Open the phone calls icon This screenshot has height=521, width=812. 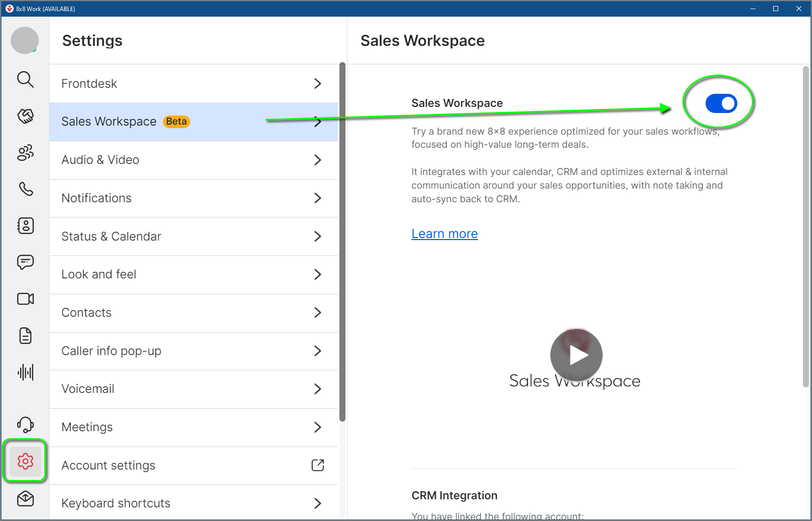pyautogui.click(x=26, y=189)
